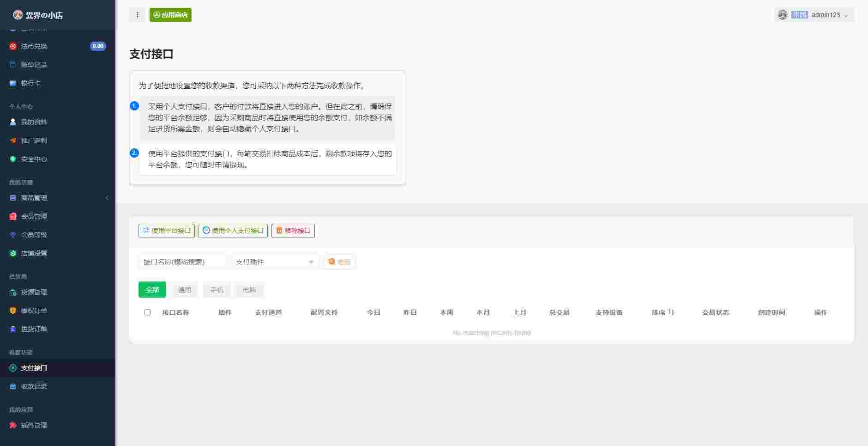Select the 全部 tab

point(152,290)
